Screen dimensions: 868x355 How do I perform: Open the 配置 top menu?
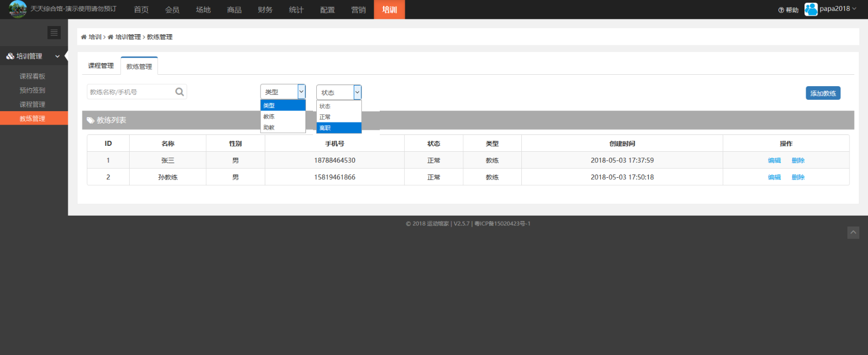327,10
